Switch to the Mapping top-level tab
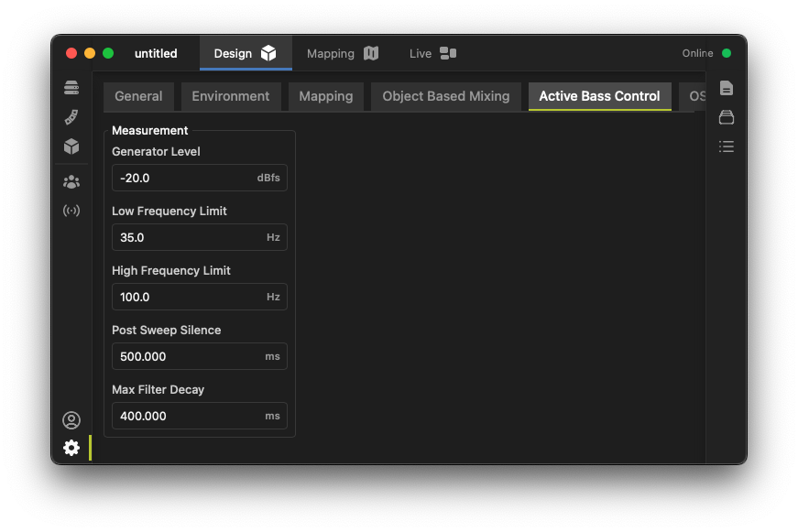Image resolution: width=798 pixels, height=532 pixels. click(342, 53)
